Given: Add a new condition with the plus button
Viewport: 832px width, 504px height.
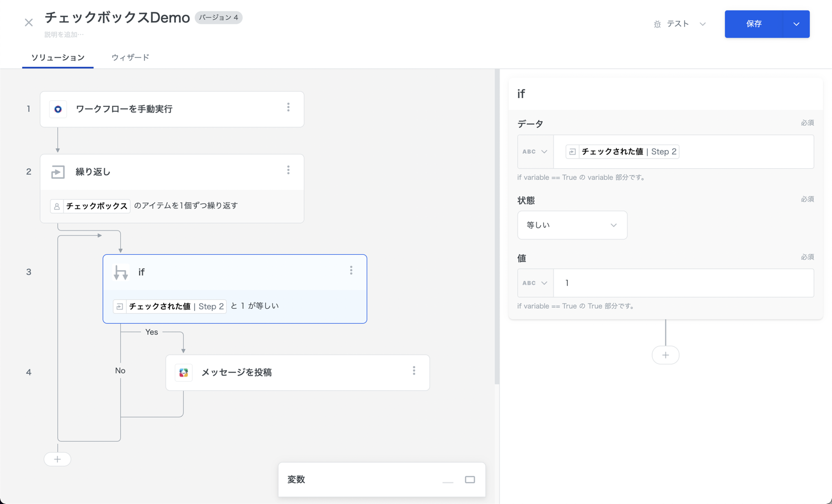Looking at the screenshot, I should (665, 355).
